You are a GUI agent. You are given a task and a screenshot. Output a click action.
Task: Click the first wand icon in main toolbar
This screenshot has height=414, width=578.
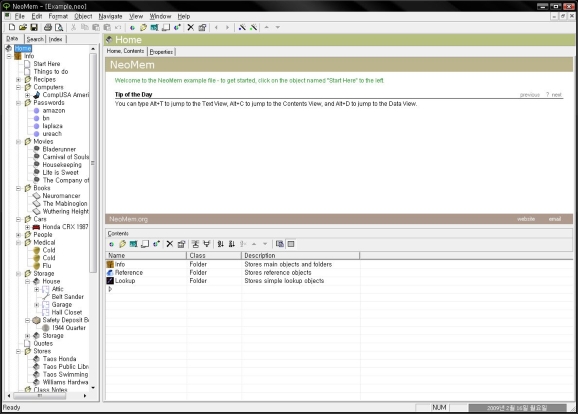[242, 27]
